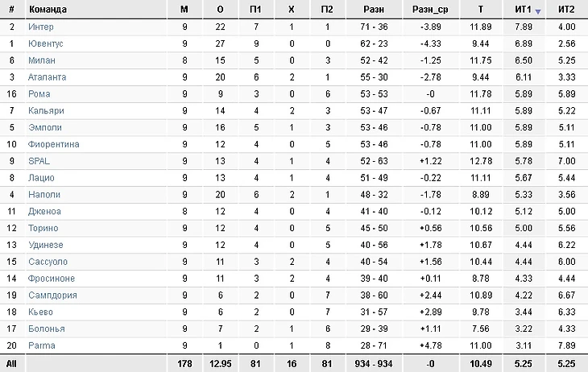Image resolution: width=588 pixels, height=372 pixels.
Task: Open the Аталанта team link
Action: click(47, 77)
